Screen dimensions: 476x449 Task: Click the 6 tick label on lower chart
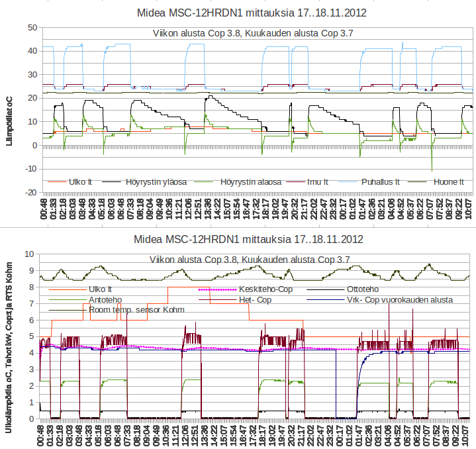coord(32,321)
